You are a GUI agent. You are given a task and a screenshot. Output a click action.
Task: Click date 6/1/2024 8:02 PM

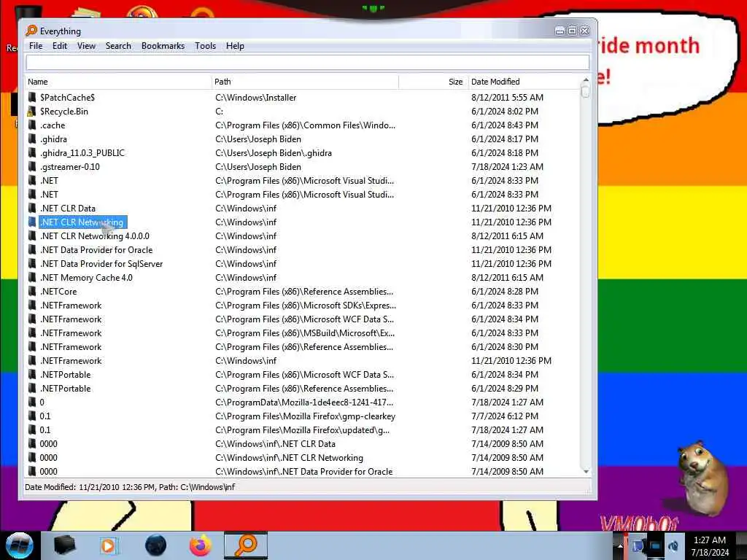[x=505, y=111]
